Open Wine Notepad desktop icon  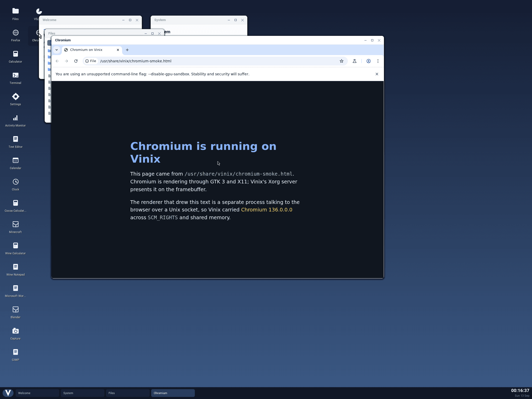[x=16, y=269]
